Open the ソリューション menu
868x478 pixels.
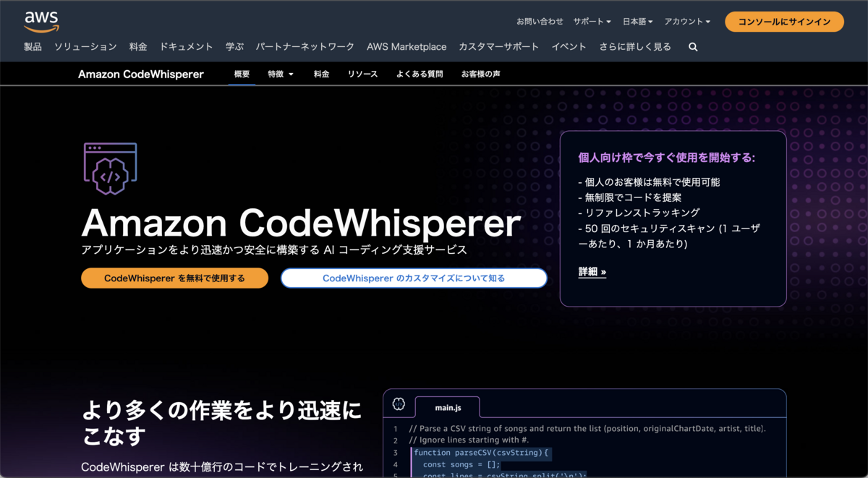(85, 46)
